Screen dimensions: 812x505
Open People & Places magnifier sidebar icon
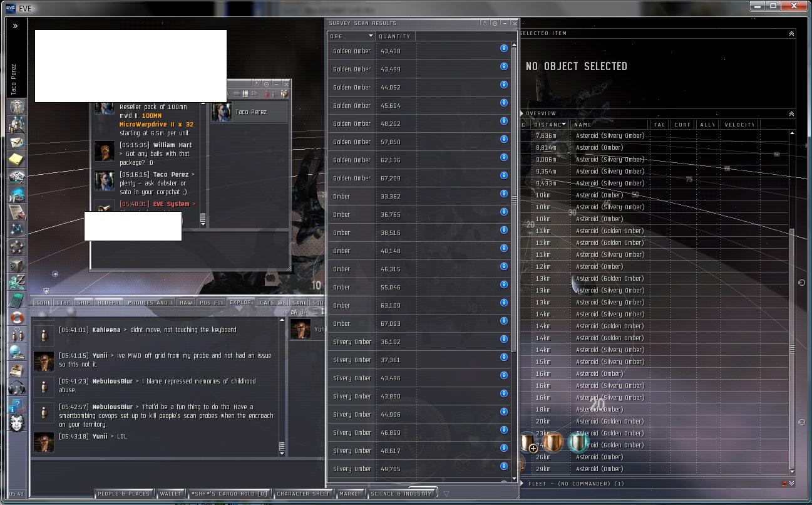(x=16, y=125)
